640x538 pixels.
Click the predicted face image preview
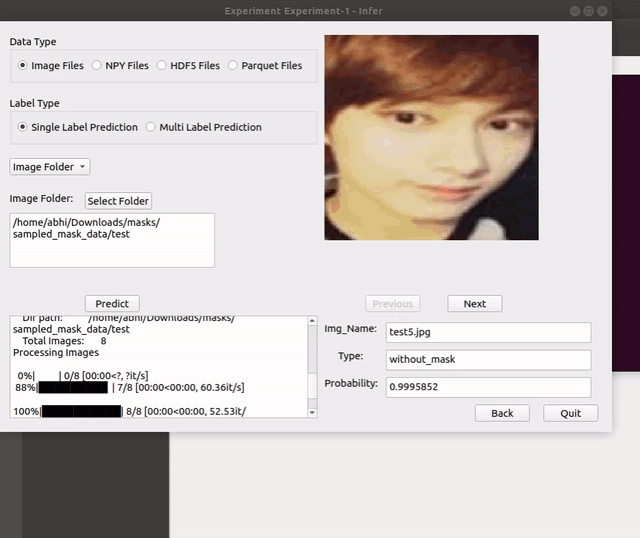pyautogui.click(x=431, y=138)
